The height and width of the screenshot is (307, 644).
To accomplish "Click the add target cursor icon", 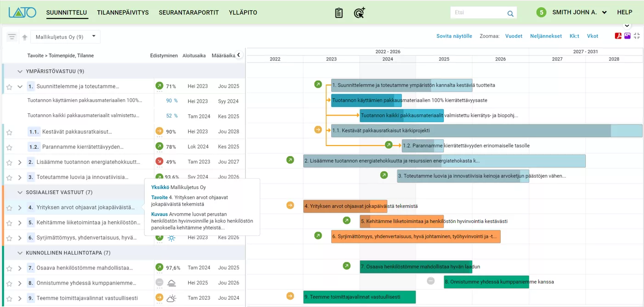I will tap(359, 13).
